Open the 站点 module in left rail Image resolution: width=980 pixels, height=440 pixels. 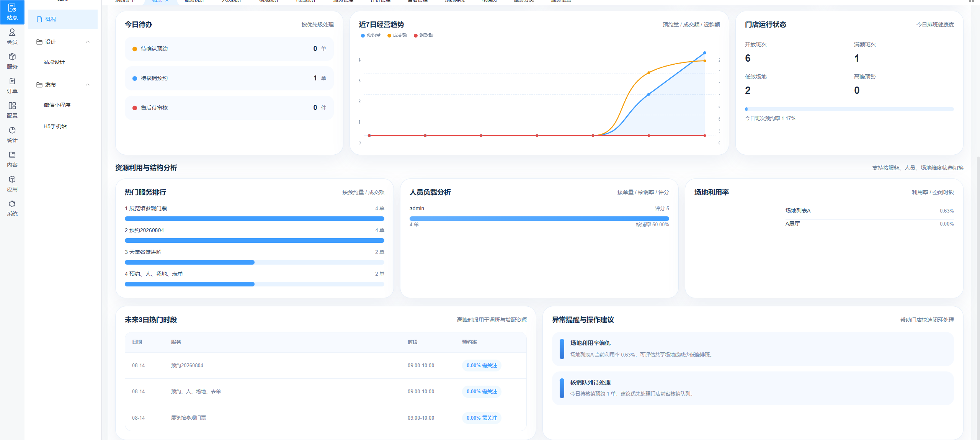point(12,12)
